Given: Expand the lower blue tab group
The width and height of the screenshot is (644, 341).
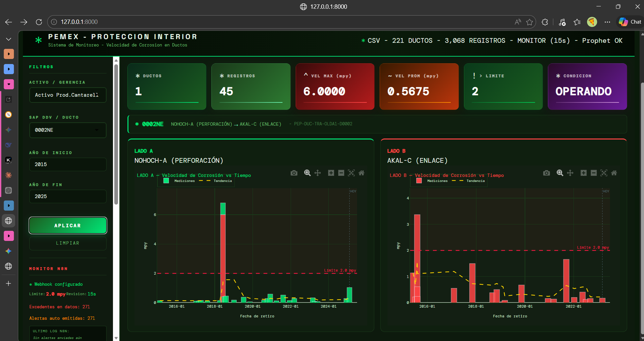Looking at the screenshot, I should pos(9,206).
